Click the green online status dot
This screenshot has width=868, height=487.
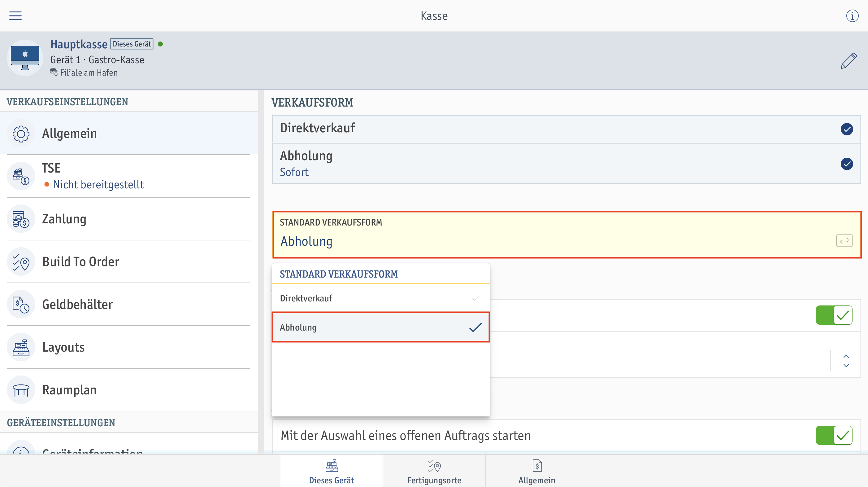coord(160,44)
